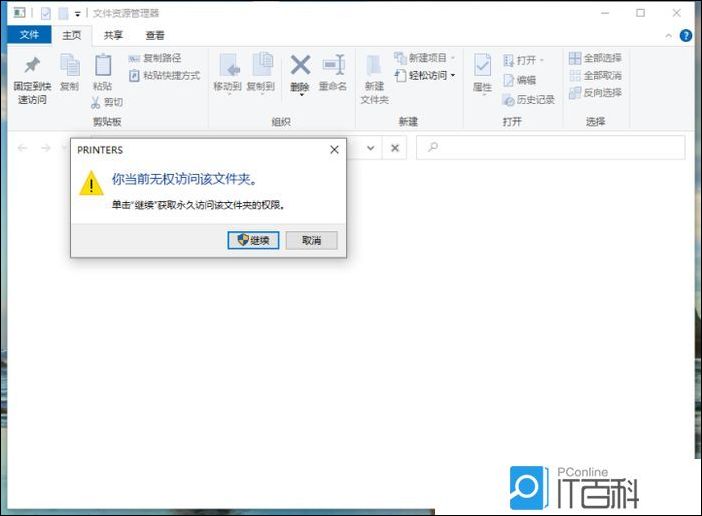702x516 pixels.
Task: Click the title bar properties checkmark icon
Action: click(46, 13)
